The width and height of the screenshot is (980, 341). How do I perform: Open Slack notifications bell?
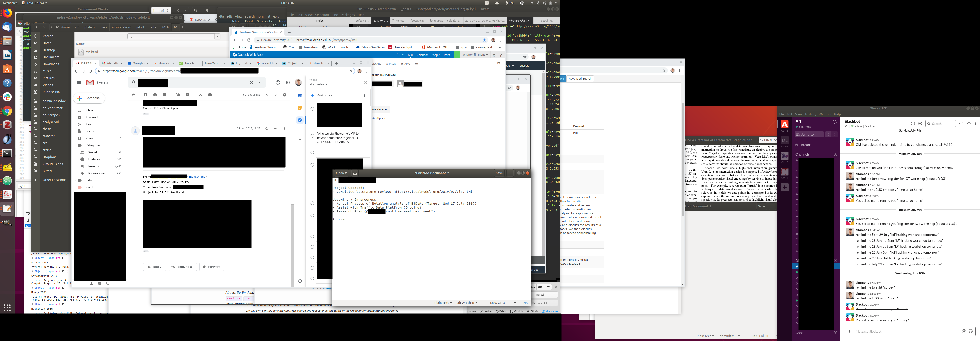834,122
